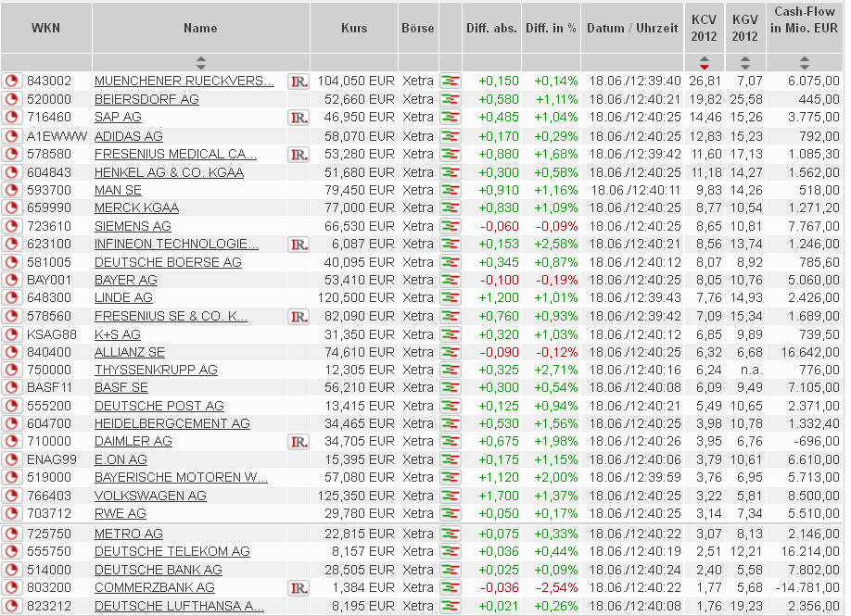Image resolution: width=851 pixels, height=616 pixels.
Task: Click the Börse column header
Action: point(418,28)
